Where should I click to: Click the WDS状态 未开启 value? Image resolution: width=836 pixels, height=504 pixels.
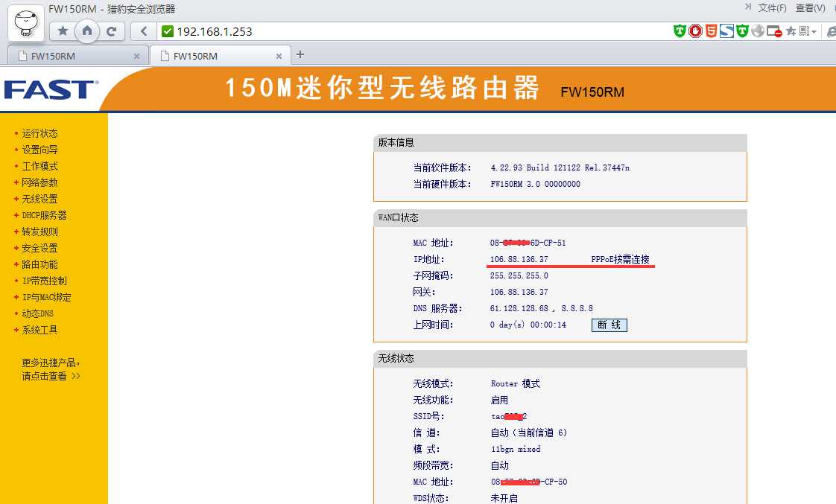click(504, 498)
